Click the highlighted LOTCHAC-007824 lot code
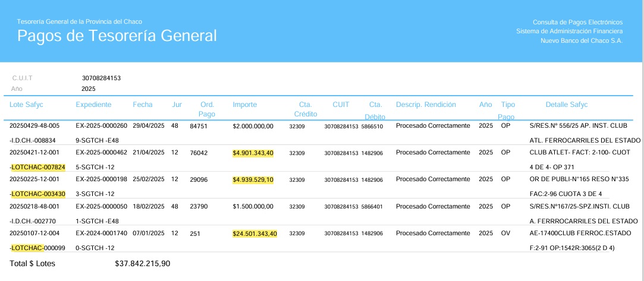This screenshot has height=281, width=644. (38, 167)
